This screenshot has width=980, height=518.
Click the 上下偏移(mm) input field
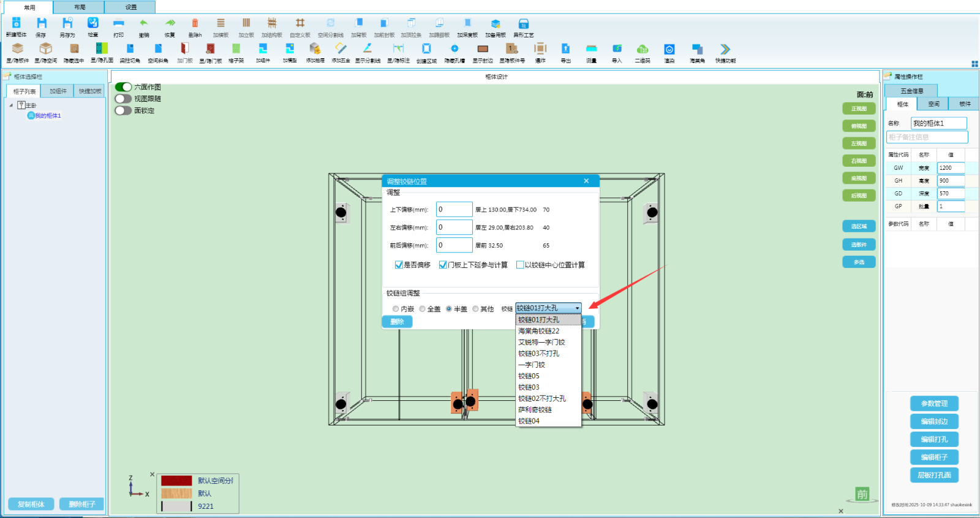pos(454,210)
